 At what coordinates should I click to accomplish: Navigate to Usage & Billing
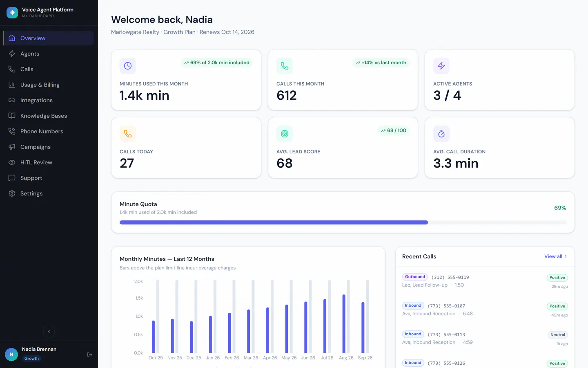pos(49,85)
